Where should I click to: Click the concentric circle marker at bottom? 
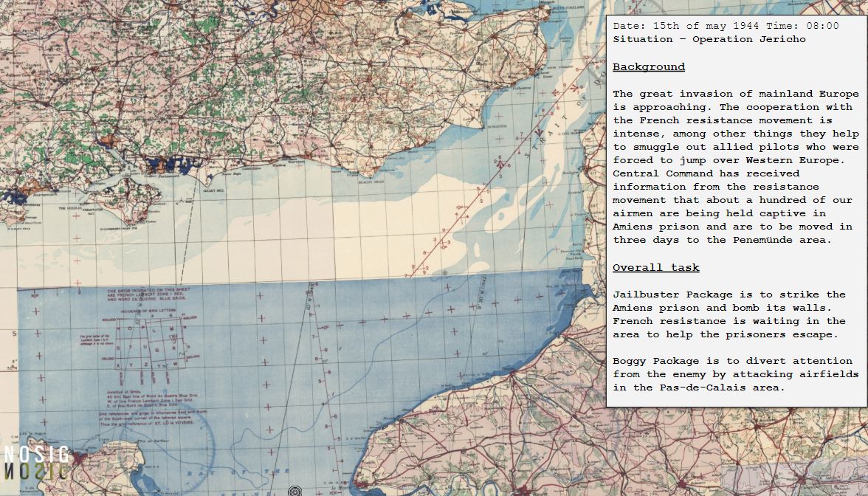(x=295, y=491)
